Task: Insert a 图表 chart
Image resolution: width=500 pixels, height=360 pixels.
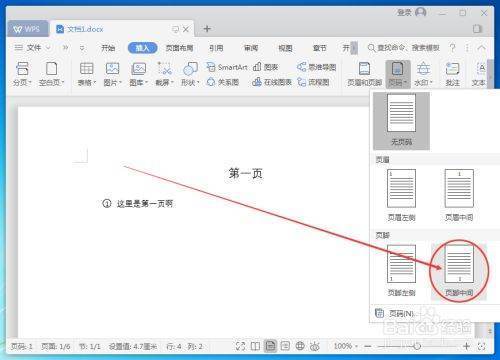Action: pyautogui.click(x=265, y=67)
